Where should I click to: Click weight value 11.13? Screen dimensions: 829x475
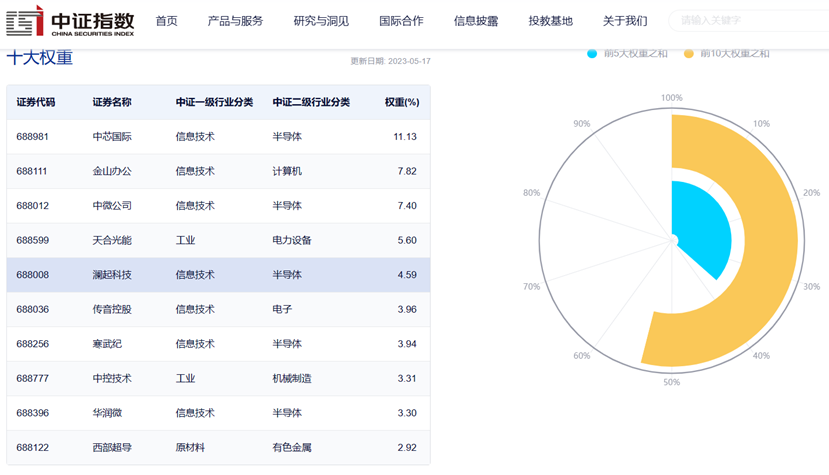(x=405, y=136)
